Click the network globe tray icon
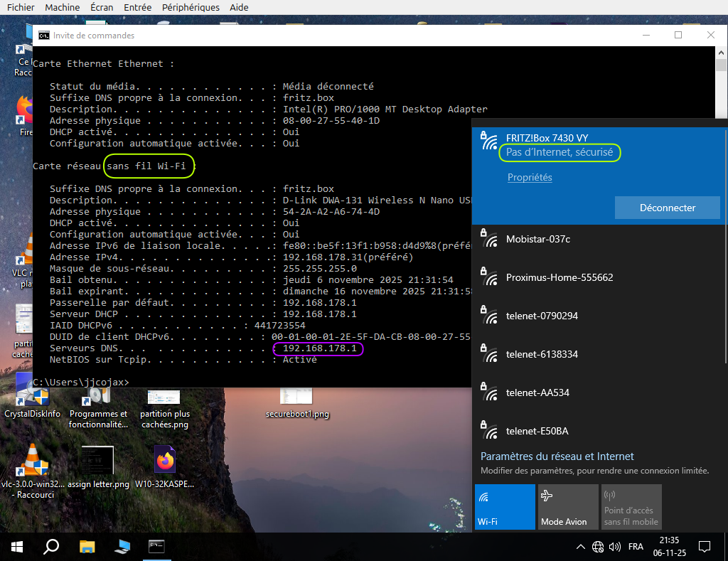The width and height of the screenshot is (728, 561). pos(597,547)
